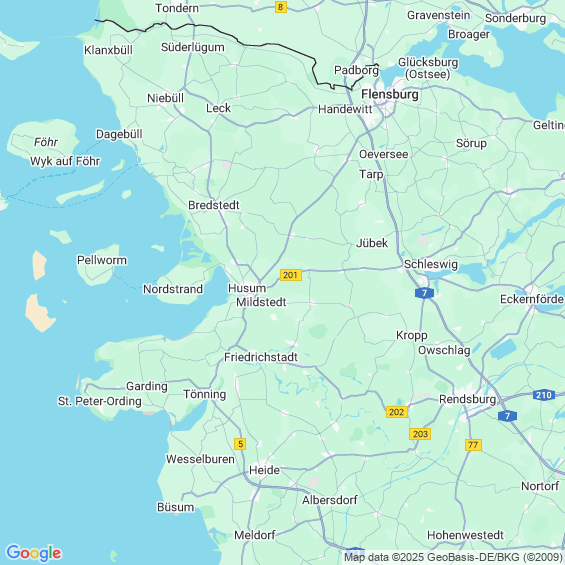Click the map data copyright text
This screenshot has width=565, height=565.
pyautogui.click(x=453, y=557)
